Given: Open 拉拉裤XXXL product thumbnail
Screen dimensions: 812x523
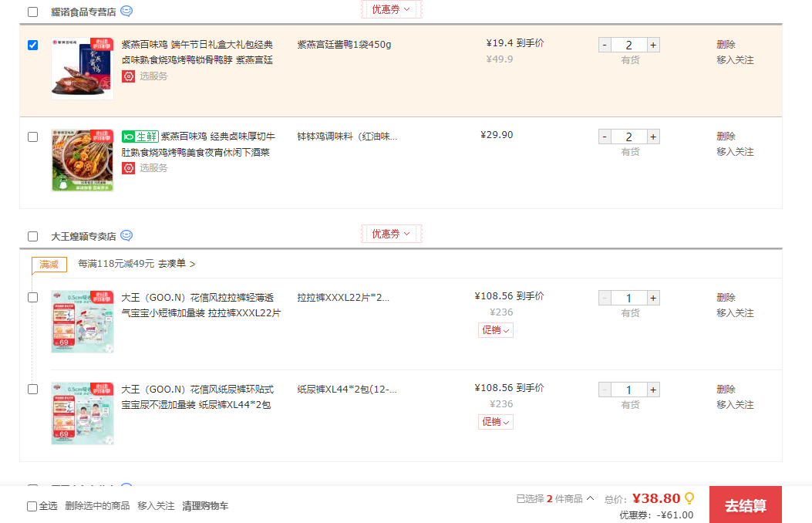Looking at the screenshot, I should coord(83,322).
